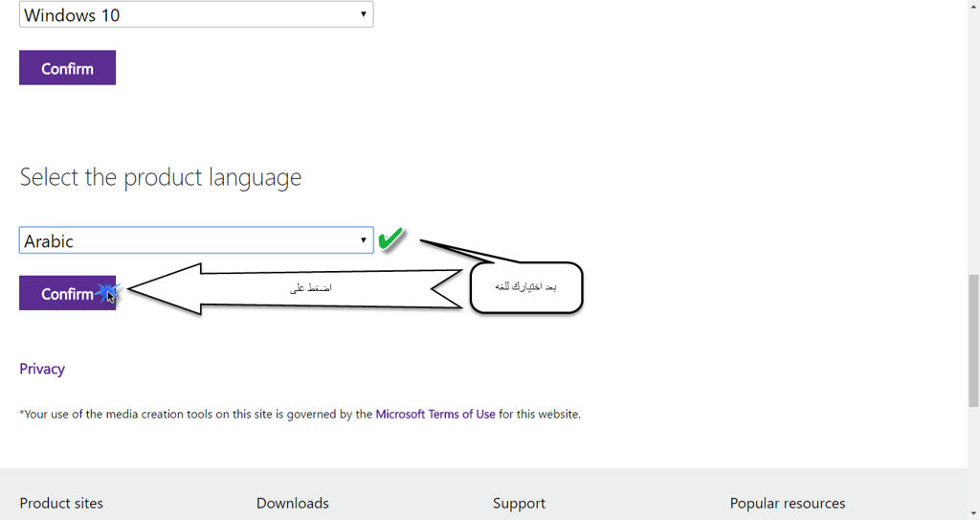Image resolution: width=980 pixels, height=520 pixels.
Task: Click the Product sites footer heading
Action: tap(61, 503)
